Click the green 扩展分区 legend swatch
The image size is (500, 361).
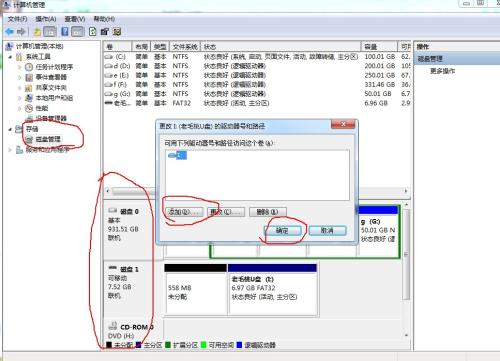[x=168, y=345]
